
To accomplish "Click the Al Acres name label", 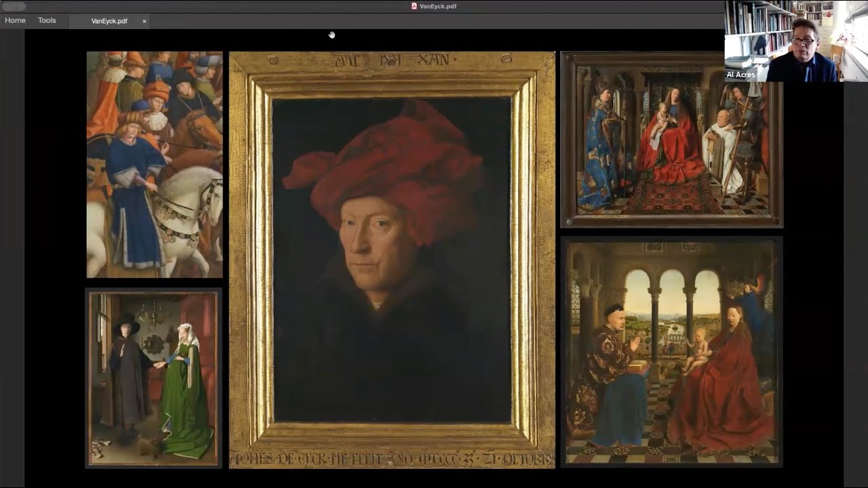I will 741,75.
